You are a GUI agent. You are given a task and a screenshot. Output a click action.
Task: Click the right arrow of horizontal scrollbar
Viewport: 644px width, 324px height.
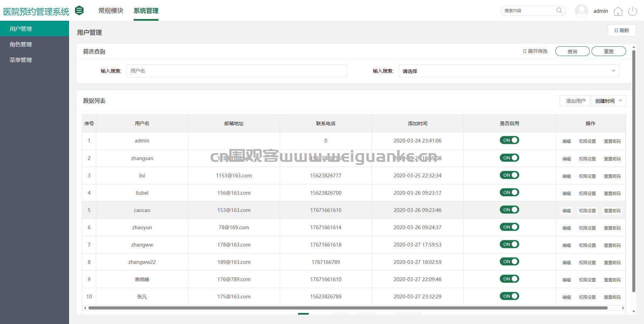(x=623, y=308)
